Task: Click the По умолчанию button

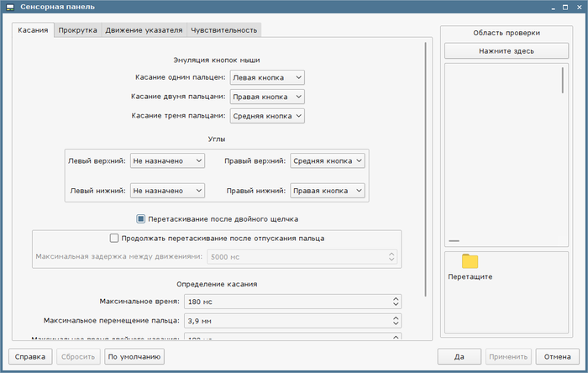Action: coord(134,356)
